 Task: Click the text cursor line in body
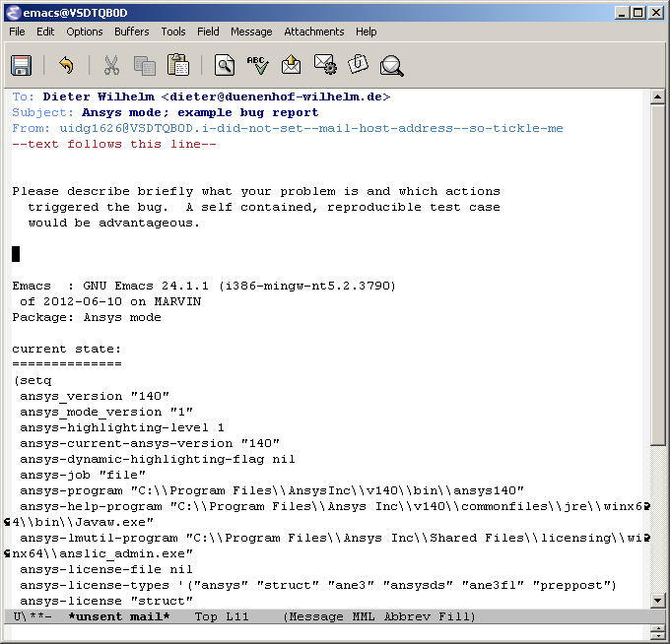tap(16, 254)
